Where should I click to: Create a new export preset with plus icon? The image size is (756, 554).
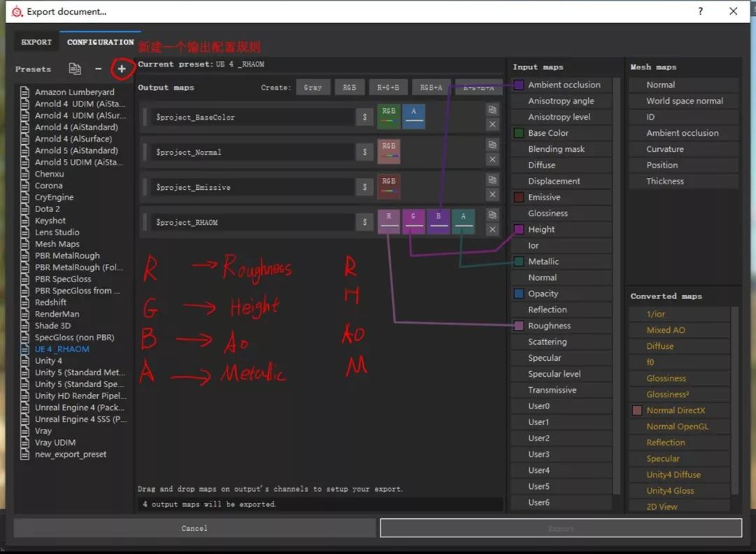tap(122, 69)
